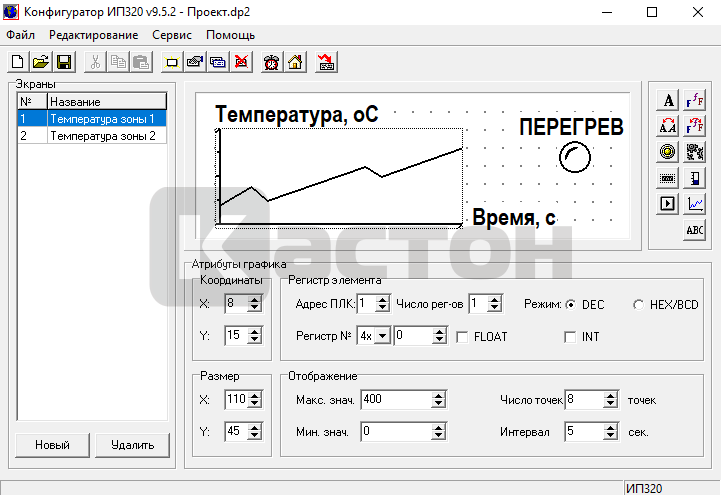Screen dimensions: 721x495
Task: Click the Save project floppy disk icon
Action: pyautogui.click(x=63, y=62)
